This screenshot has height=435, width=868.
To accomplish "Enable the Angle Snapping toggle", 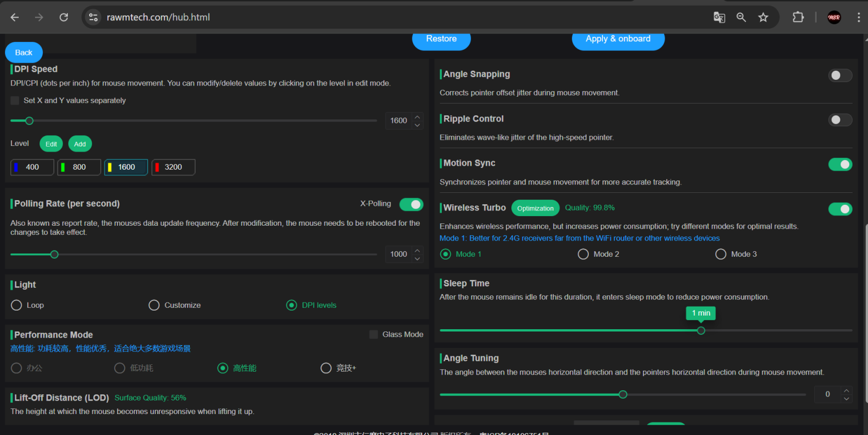I will coord(840,75).
